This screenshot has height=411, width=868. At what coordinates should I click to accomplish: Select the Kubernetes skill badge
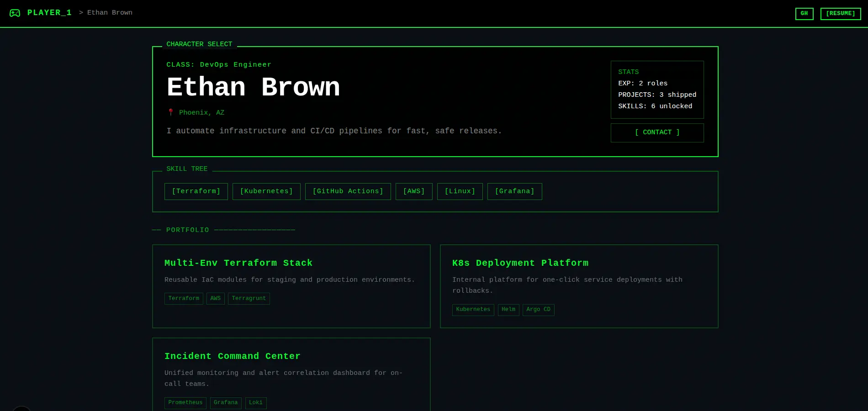pos(266,191)
